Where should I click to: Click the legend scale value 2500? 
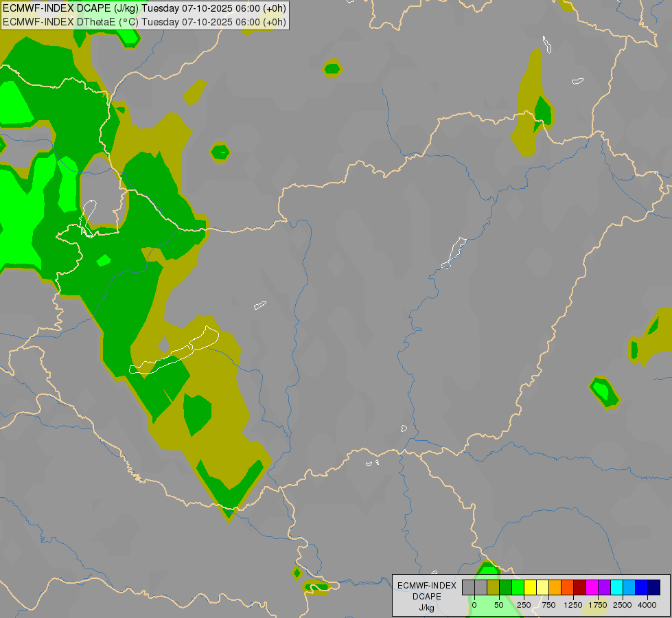623,605
